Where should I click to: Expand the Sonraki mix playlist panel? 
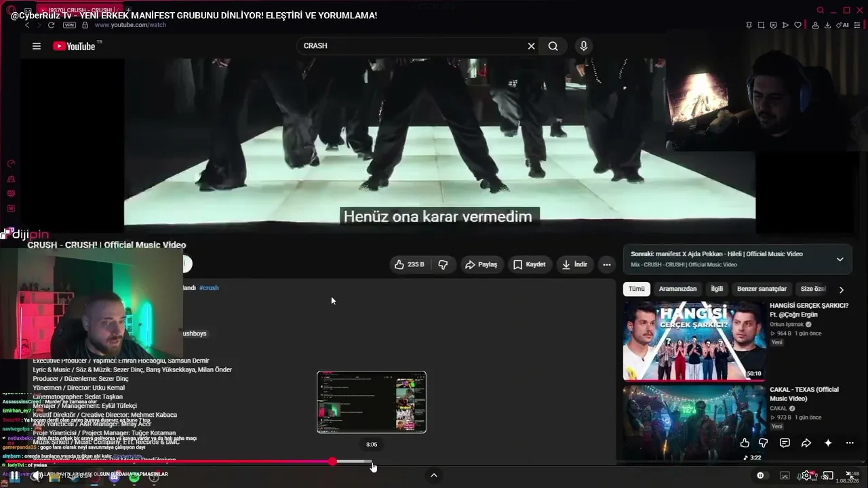pyautogui.click(x=840, y=259)
